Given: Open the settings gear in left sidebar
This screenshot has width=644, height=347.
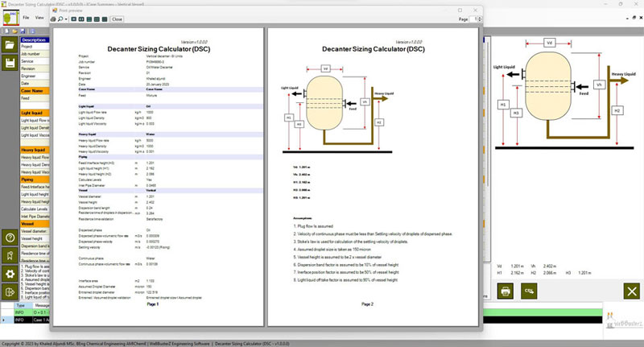Looking at the screenshot, I should [x=9, y=274].
